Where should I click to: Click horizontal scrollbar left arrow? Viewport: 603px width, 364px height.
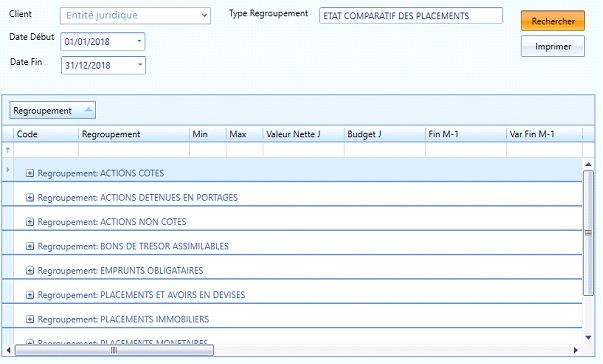click(x=8, y=350)
